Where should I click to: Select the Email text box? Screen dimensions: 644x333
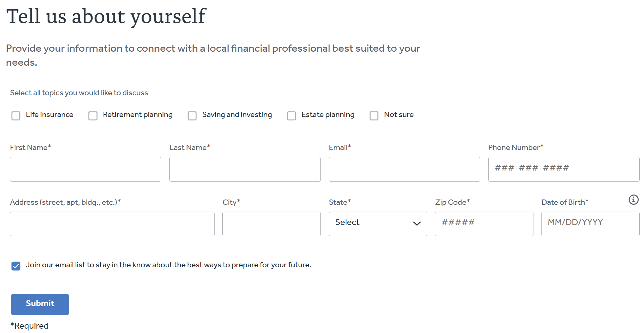[x=405, y=169]
